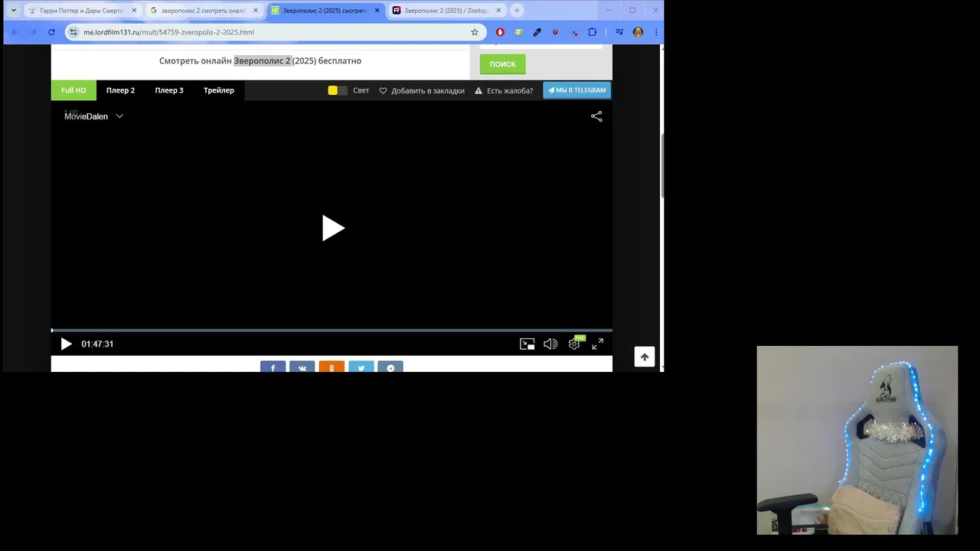The image size is (980, 551).
Task: Share the page on Twitter
Action: tap(361, 367)
